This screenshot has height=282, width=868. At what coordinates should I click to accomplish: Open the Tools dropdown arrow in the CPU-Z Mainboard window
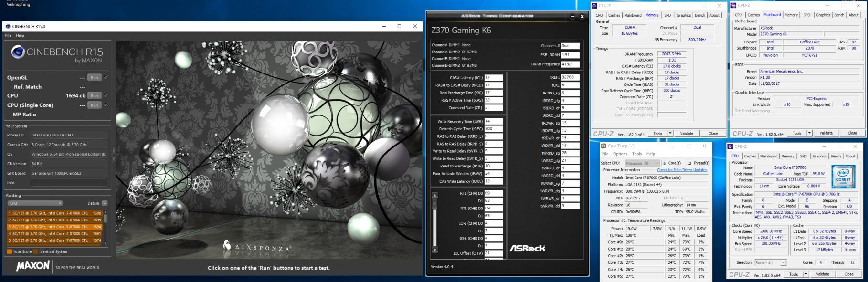809,133
